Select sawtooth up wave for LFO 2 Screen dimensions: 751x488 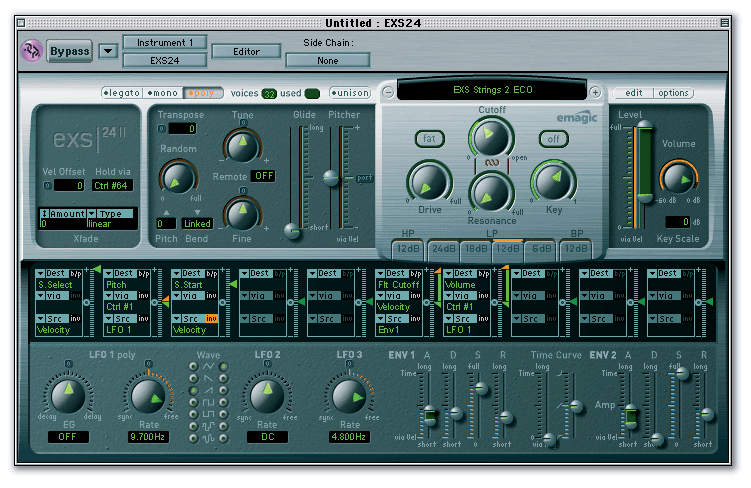[x=224, y=390]
